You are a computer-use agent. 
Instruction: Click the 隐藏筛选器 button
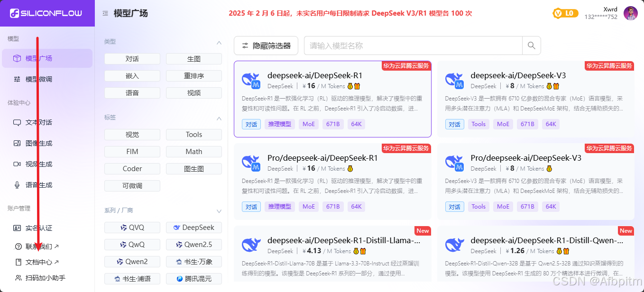[266, 46]
